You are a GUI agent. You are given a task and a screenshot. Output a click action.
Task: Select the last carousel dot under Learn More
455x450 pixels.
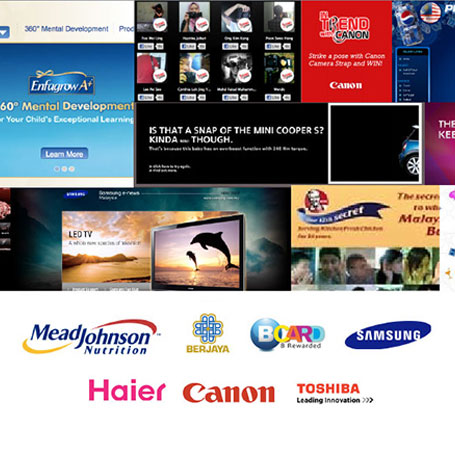71,169
